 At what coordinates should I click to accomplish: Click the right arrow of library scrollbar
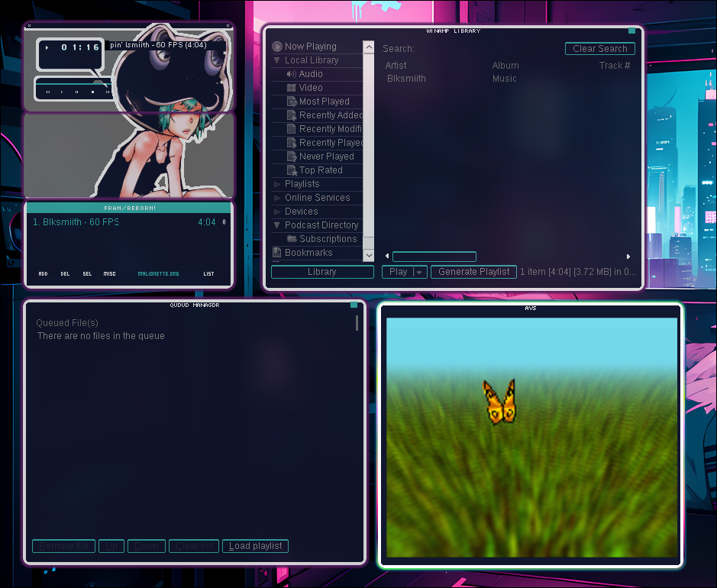point(628,257)
